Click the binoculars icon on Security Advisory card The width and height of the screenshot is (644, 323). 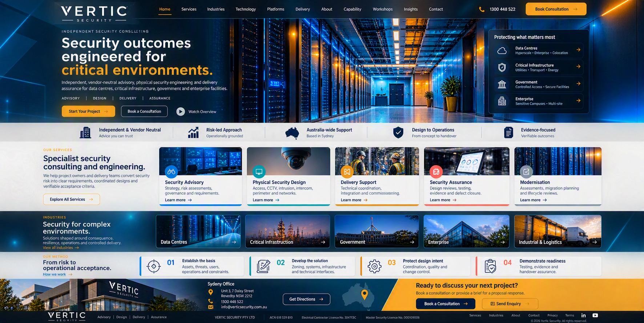[x=171, y=171]
